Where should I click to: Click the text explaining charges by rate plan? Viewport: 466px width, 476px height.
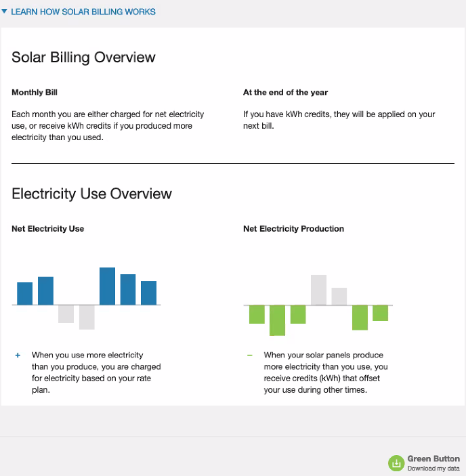coord(96,372)
